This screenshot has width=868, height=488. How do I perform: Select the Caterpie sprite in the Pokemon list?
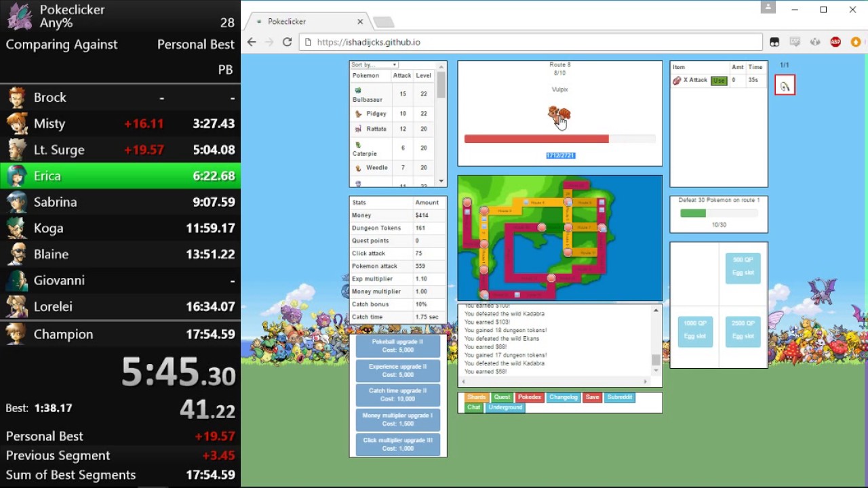(x=357, y=144)
